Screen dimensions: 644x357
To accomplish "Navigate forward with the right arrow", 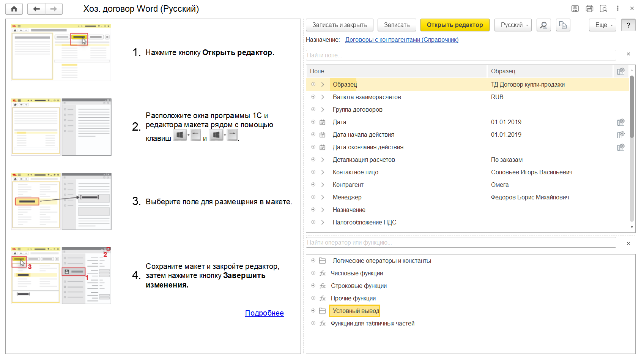I will (54, 9).
